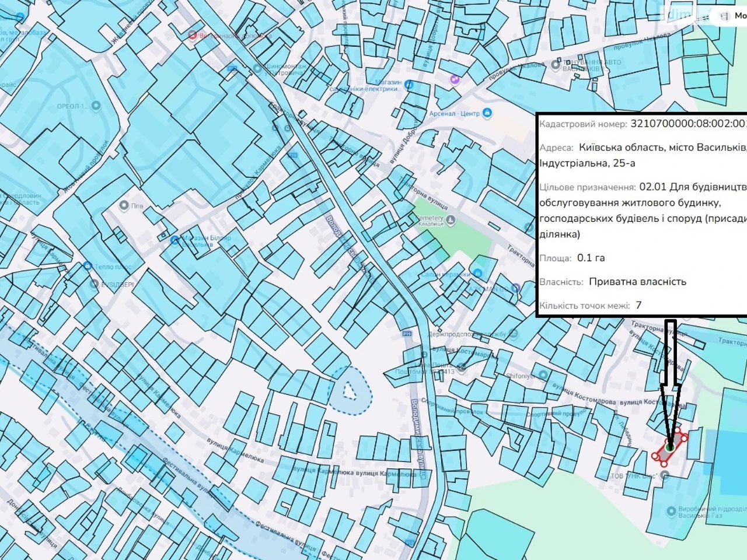Click the ТОВ УНК Diec marker
This screenshot has height=560, width=747.
pos(664,475)
